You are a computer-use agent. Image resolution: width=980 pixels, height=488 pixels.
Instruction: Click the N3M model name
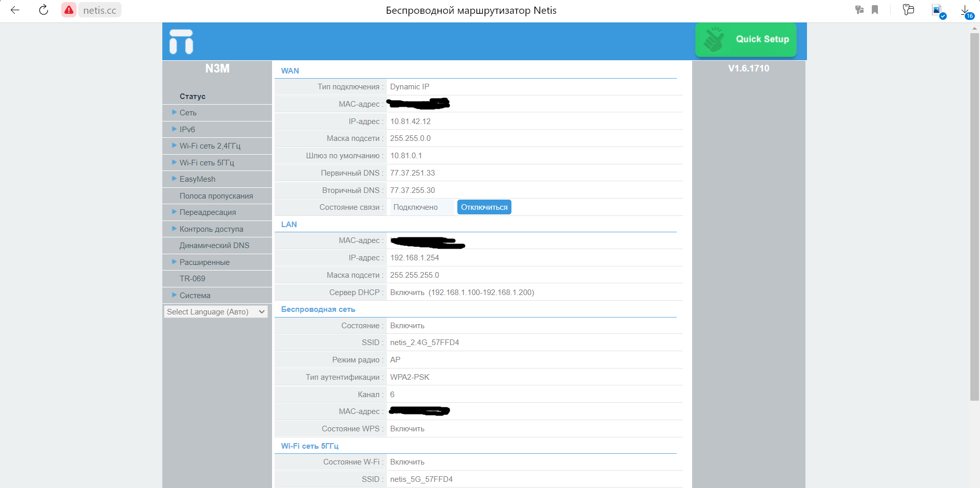click(x=217, y=68)
